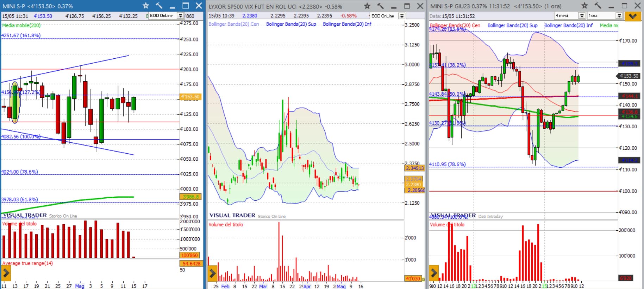Select 'Bollinger Bands(20) Inf' label in the LYXOR chart

tap(347, 24)
